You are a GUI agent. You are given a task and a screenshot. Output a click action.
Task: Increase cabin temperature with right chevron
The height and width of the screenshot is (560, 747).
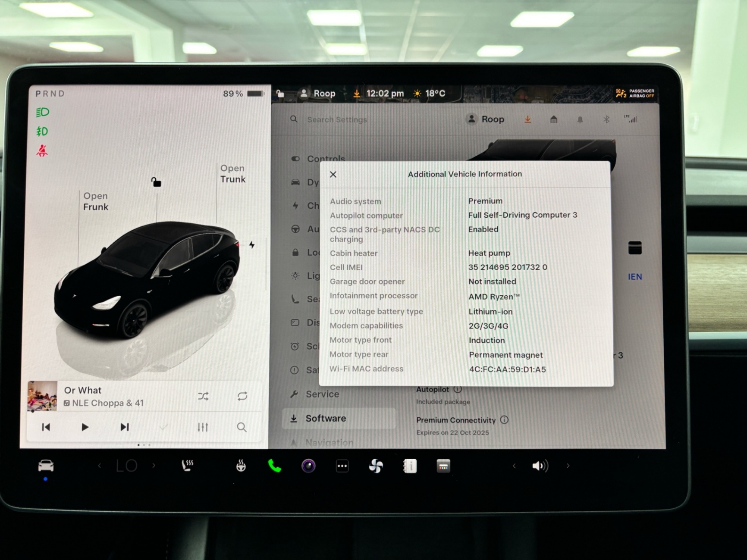click(154, 466)
